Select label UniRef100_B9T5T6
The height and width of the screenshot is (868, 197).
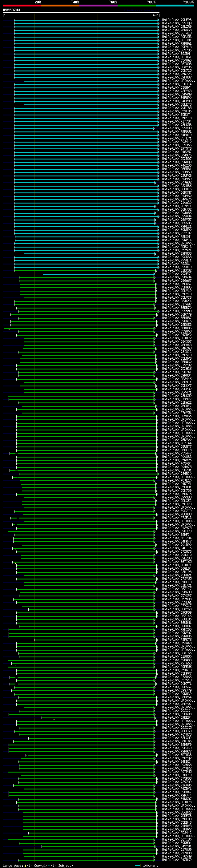tap(177, 149)
